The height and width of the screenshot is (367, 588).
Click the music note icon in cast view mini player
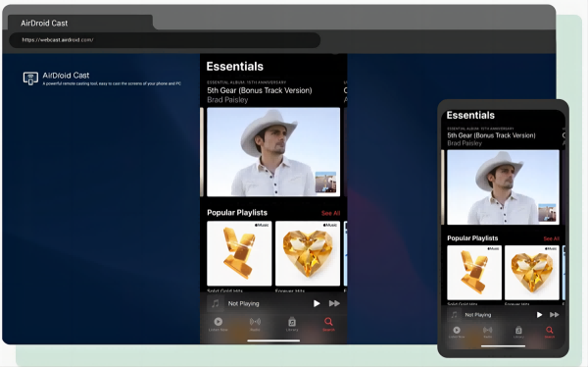(216, 303)
